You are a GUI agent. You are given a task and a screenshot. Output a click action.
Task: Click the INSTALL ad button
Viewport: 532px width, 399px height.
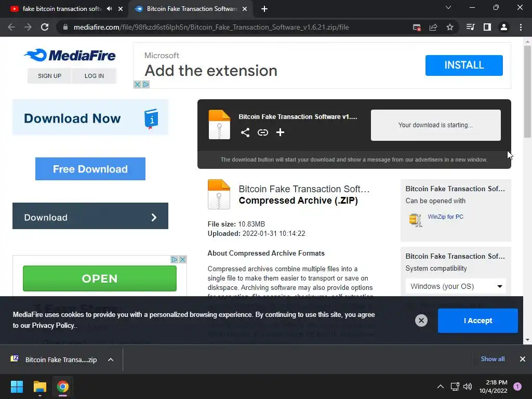464,65
